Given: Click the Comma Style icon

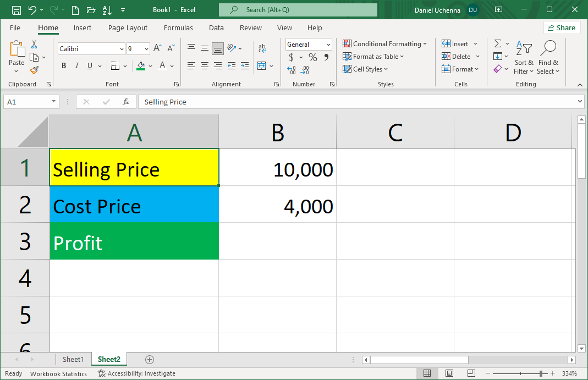Looking at the screenshot, I should 326,57.
